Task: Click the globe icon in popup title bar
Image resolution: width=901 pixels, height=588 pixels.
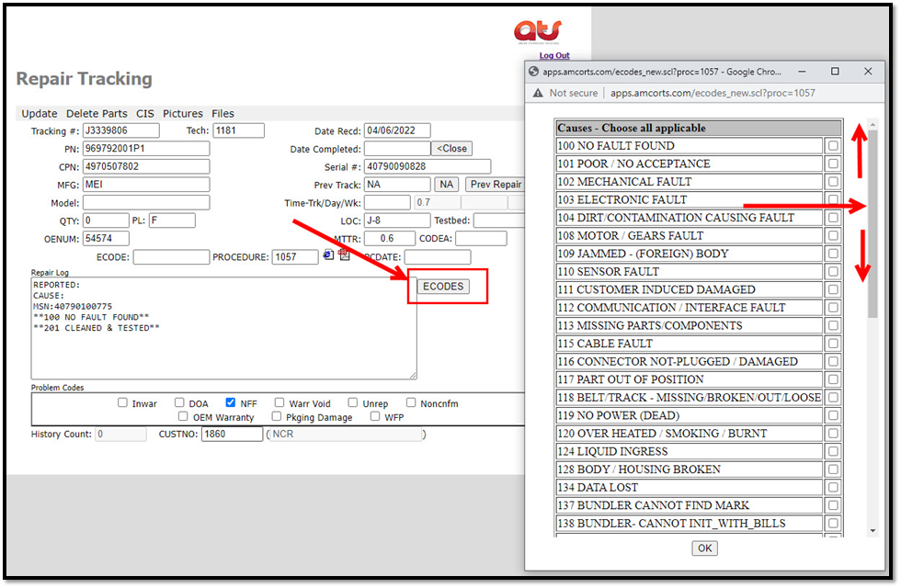Action: pyautogui.click(x=532, y=72)
